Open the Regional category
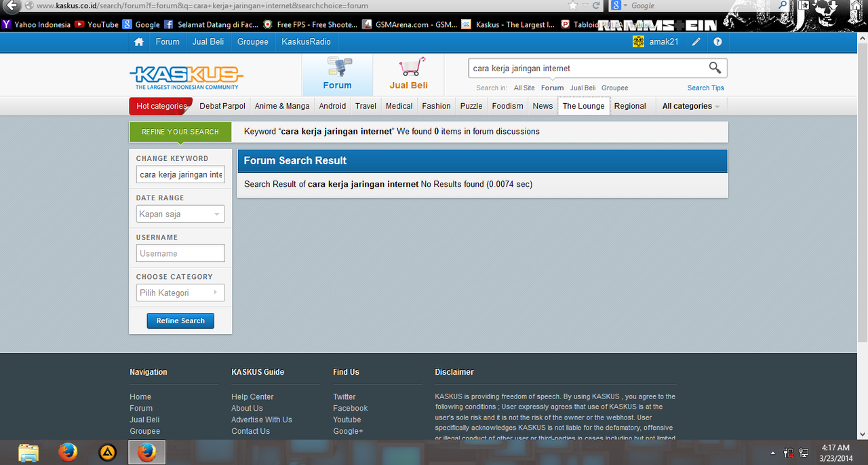This screenshot has width=868, height=465. pos(630,106)
